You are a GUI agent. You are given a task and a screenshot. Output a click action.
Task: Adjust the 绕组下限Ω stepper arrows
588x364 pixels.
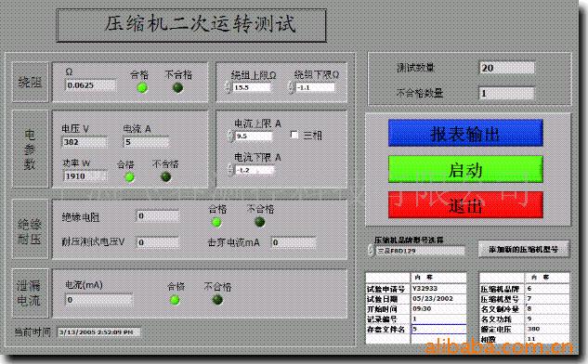tap(292, 87)
